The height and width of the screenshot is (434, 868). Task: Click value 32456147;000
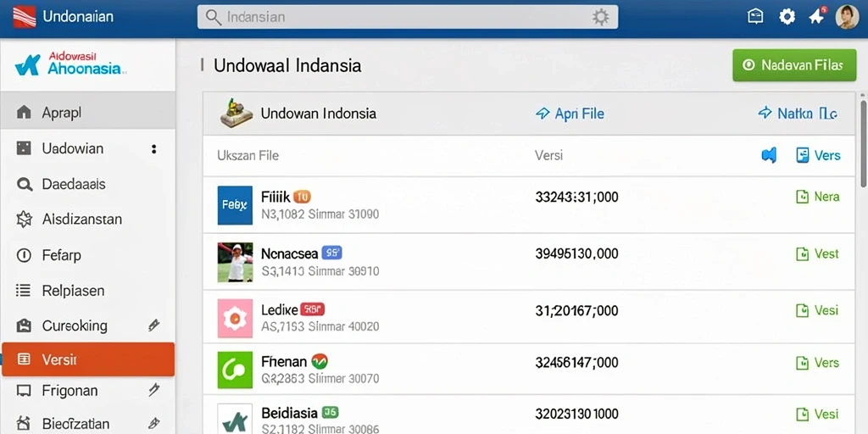576,363
